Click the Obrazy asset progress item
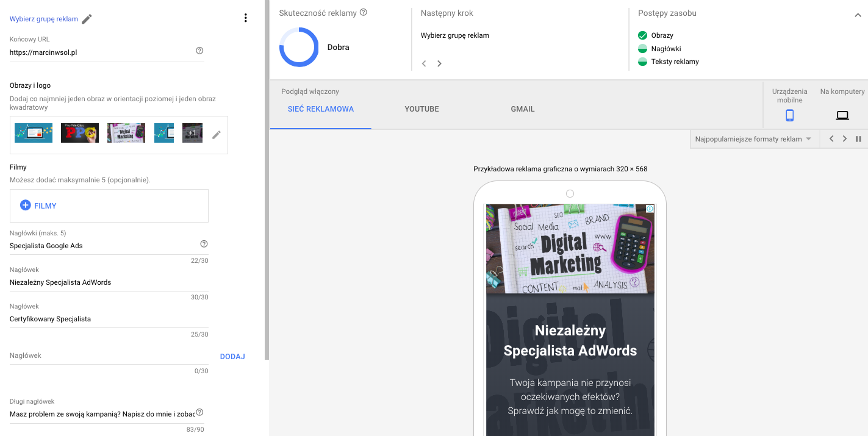The width and height of the screenshot is (868, 436). 656,35
